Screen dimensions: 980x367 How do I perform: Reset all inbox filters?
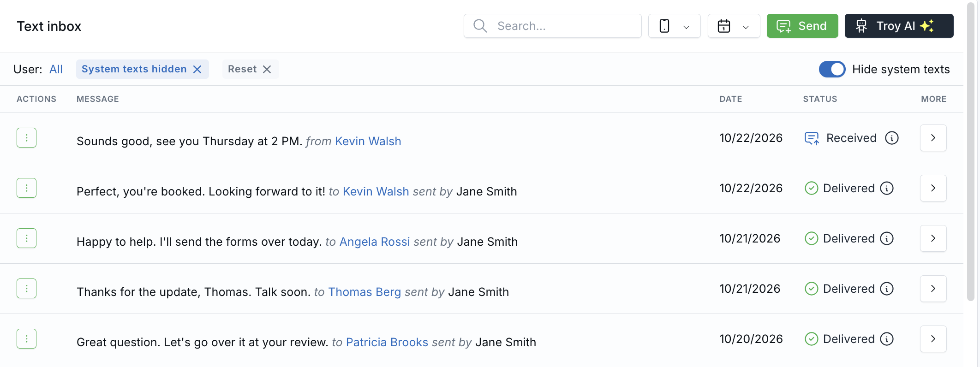pos(250,69)
